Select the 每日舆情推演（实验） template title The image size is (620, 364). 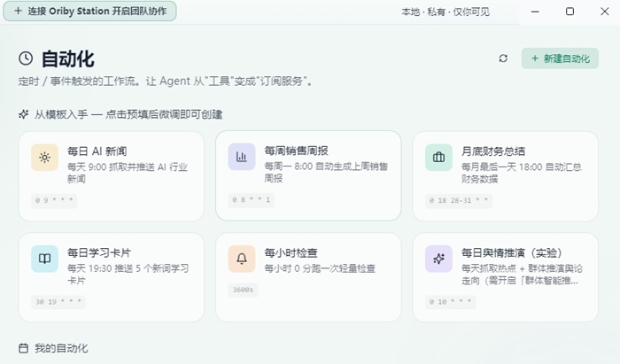coord(512,253)
